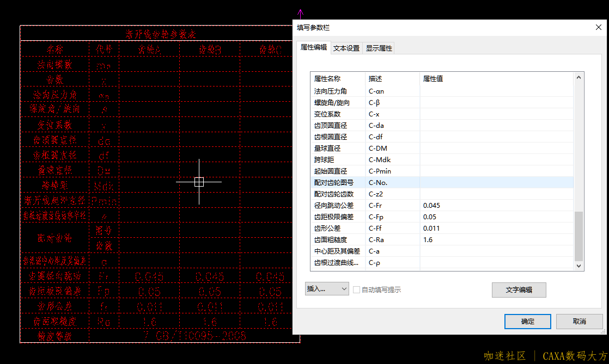Open the 显示属性 tab
Viewport: 609px width, 364px height.
(379, 48)
